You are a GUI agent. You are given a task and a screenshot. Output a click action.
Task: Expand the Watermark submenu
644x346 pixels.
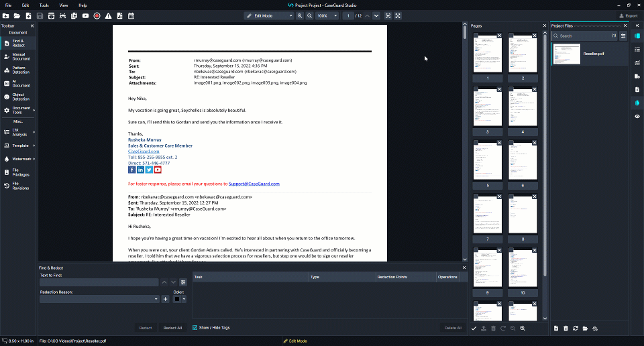click(x=34, y=159)
